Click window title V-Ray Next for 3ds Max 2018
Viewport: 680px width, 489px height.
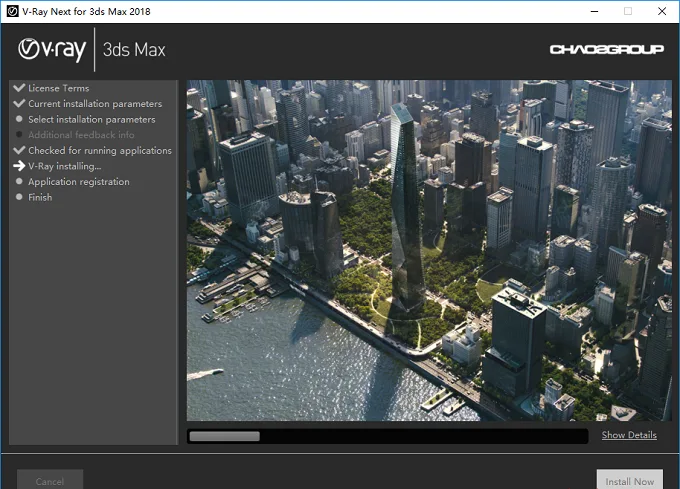coord(86,11)
